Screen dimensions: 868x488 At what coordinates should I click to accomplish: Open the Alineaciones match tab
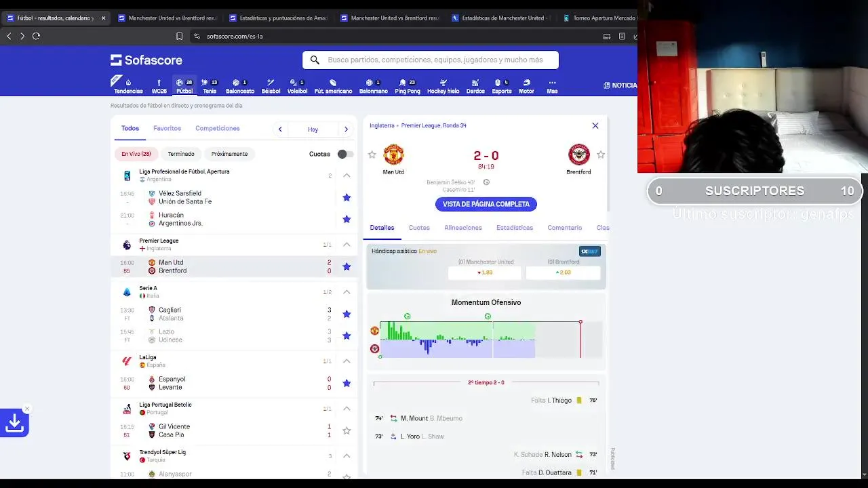pos(463,228)
